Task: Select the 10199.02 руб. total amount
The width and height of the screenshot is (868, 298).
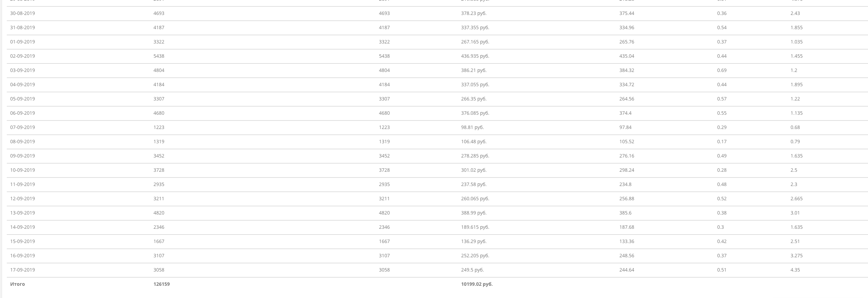Action: 476,284
